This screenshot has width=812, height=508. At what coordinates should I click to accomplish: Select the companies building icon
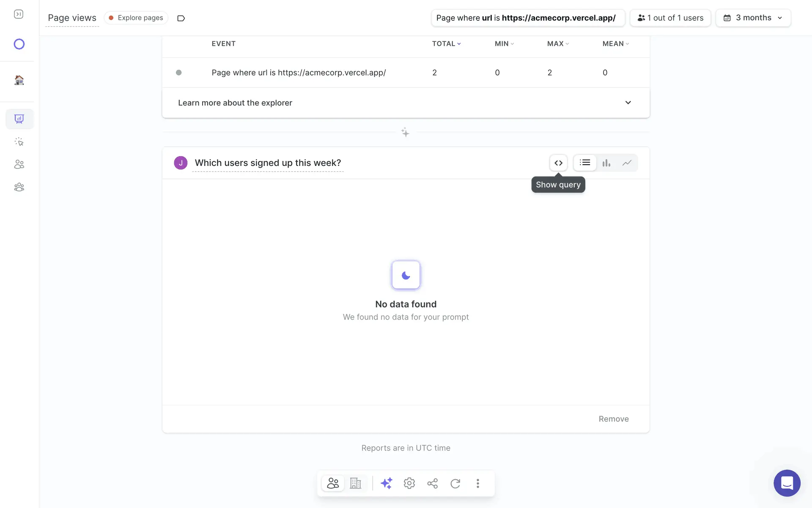(356, 483)
